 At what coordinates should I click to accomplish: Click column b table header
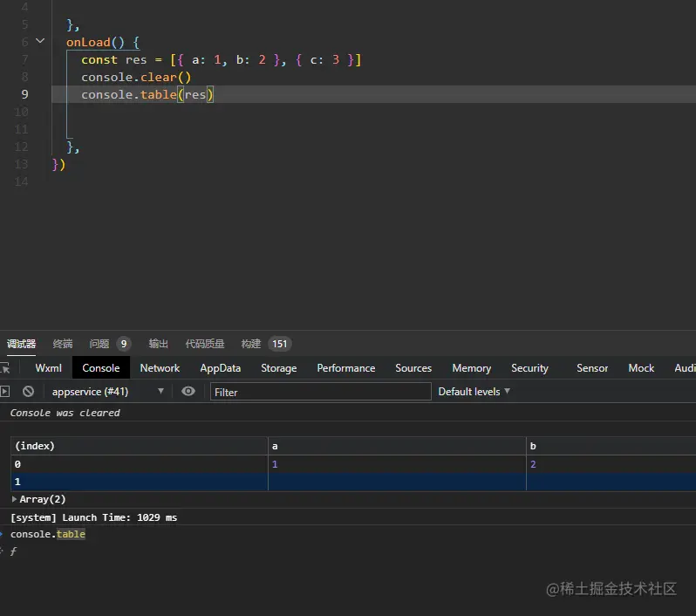click(611, 446)
